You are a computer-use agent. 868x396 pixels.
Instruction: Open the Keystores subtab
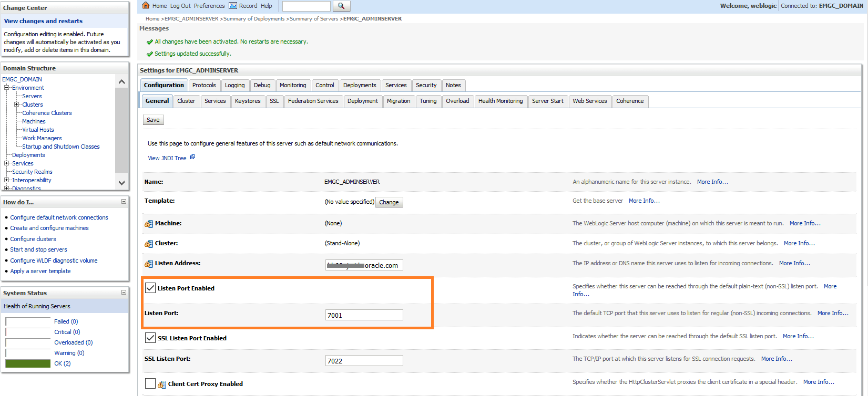tap(248, 101)
